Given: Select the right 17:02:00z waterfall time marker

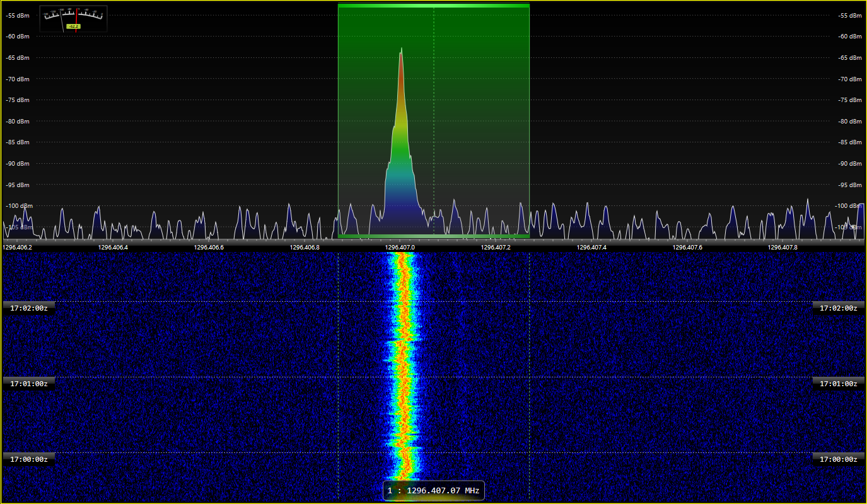Looking at the screenshot, I should 838,308.
